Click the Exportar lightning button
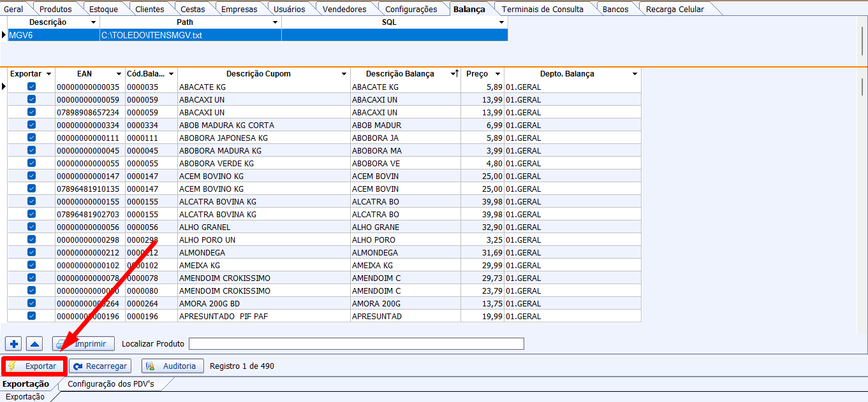868x402 pixels. [35, 366]
